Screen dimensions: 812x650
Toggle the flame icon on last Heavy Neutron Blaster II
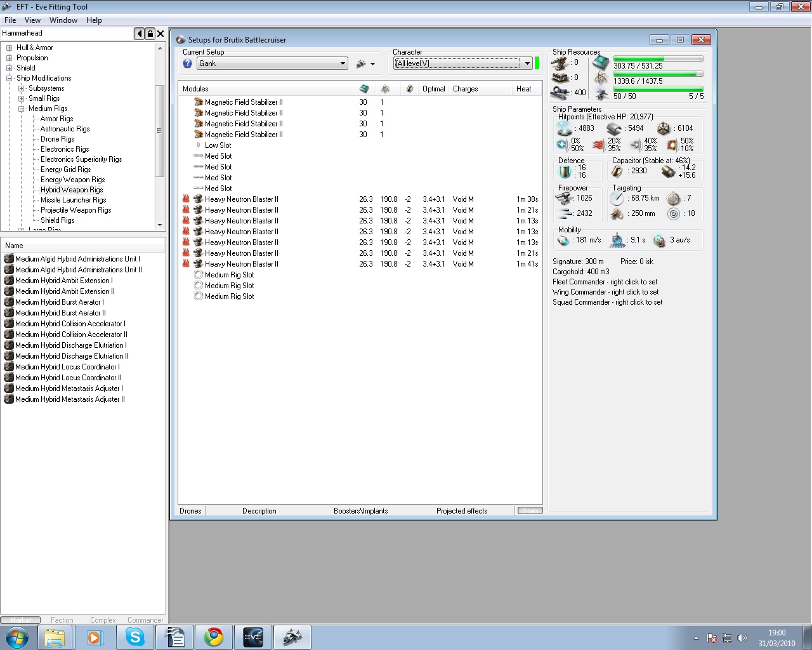coord(186,264)
